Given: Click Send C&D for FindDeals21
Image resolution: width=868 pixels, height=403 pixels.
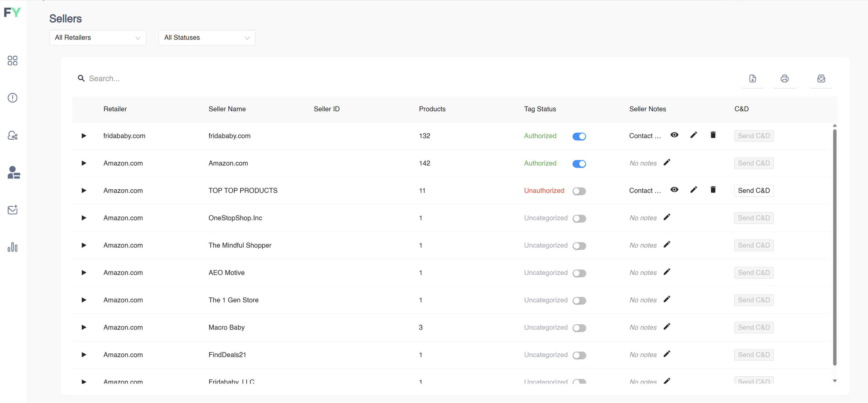Looking at the screenshot, I should 754,355.
